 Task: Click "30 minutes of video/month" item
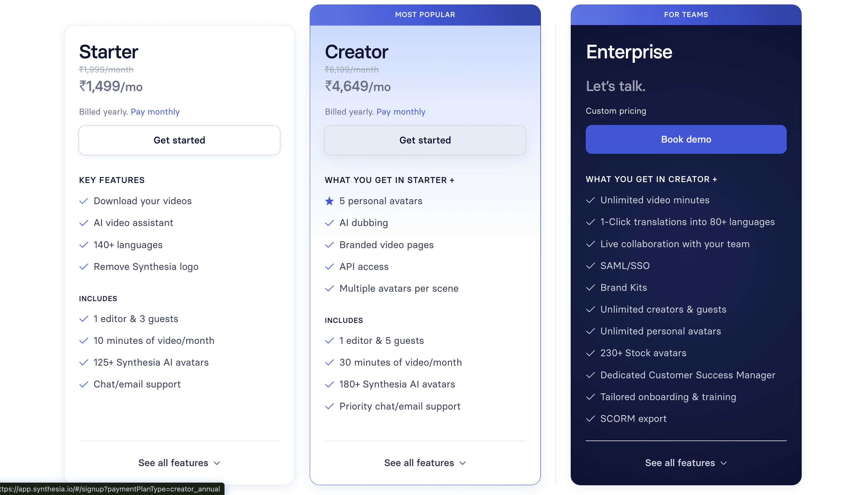(x=401, y=362)
